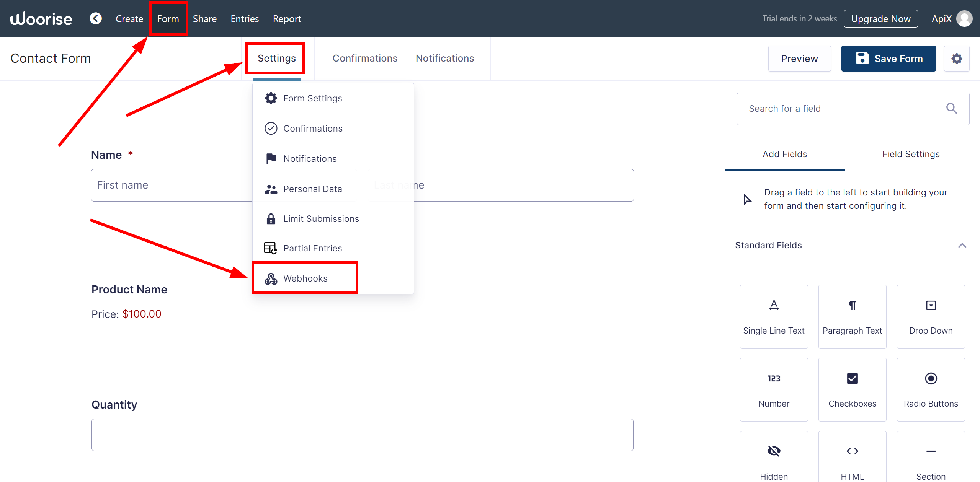The image size is (980, 482).
Task: Click the Form Settings gear icon
Action: pos(271,98)
